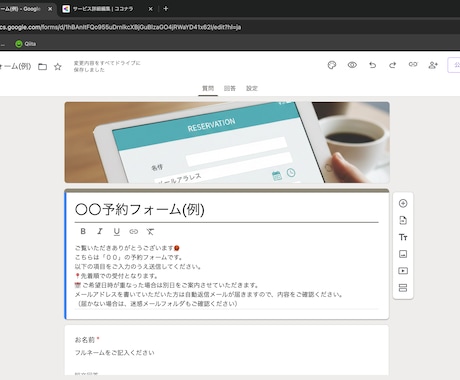Add a section from side toolbar
The height and width of the screenshot is (380, 460).
tap(403, 288)
